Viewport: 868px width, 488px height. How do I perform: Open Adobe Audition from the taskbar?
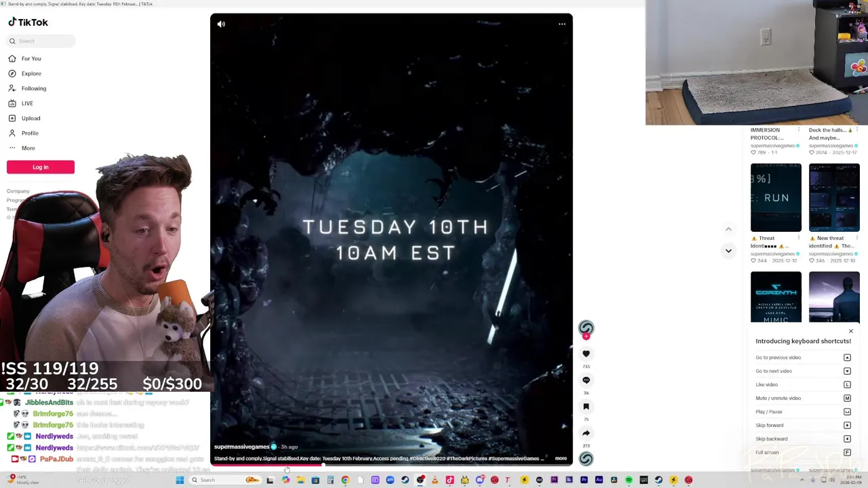coord(599,480)
